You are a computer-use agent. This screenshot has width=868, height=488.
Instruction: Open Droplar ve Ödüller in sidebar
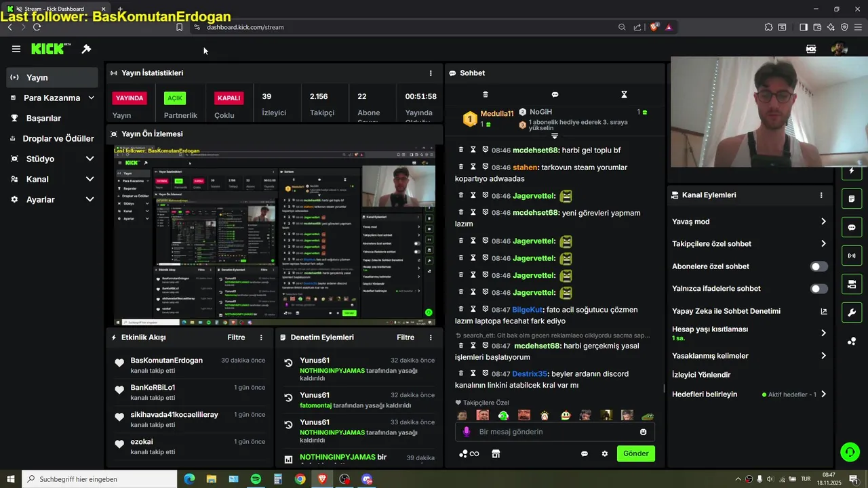tap(52, 138)
